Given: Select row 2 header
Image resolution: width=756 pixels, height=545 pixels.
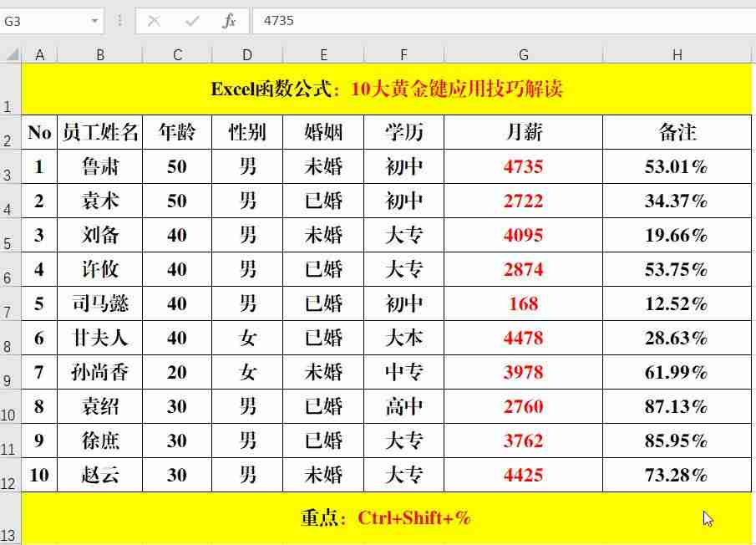Looking at the screenshot, I should pos(10,132).
